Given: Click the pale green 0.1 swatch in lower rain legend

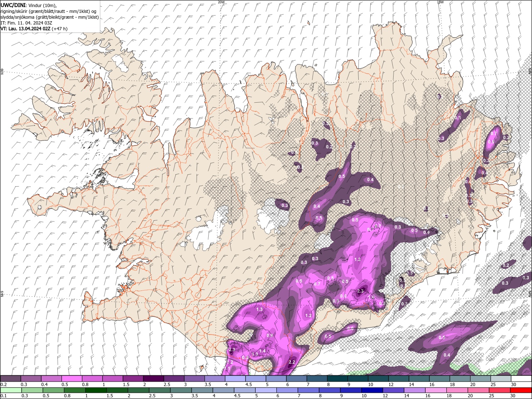Looking at the screenshot, I should tap(11, 390).
